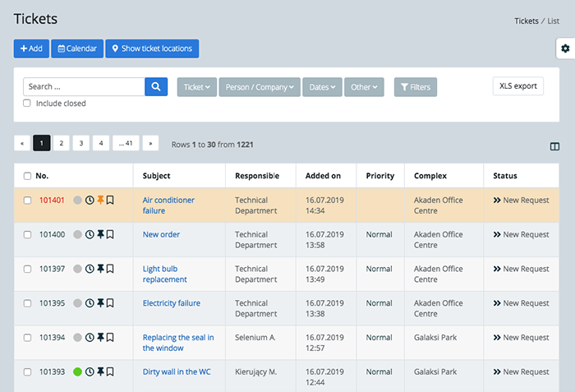Click bookmark icon on ticket 101400
This screenshot has height=392, width=575.
click(110, 234)
